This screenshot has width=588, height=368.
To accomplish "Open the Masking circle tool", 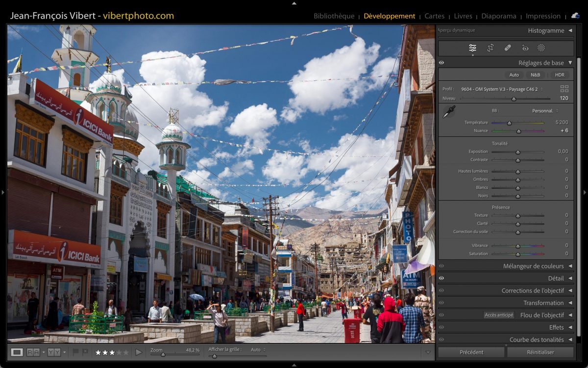I will 541,48.
